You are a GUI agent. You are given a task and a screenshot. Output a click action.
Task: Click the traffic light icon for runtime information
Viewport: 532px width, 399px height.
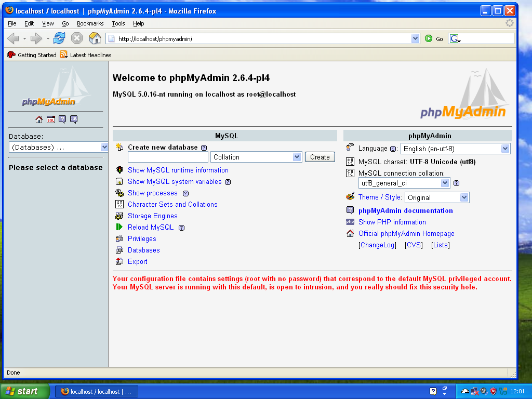119,170
